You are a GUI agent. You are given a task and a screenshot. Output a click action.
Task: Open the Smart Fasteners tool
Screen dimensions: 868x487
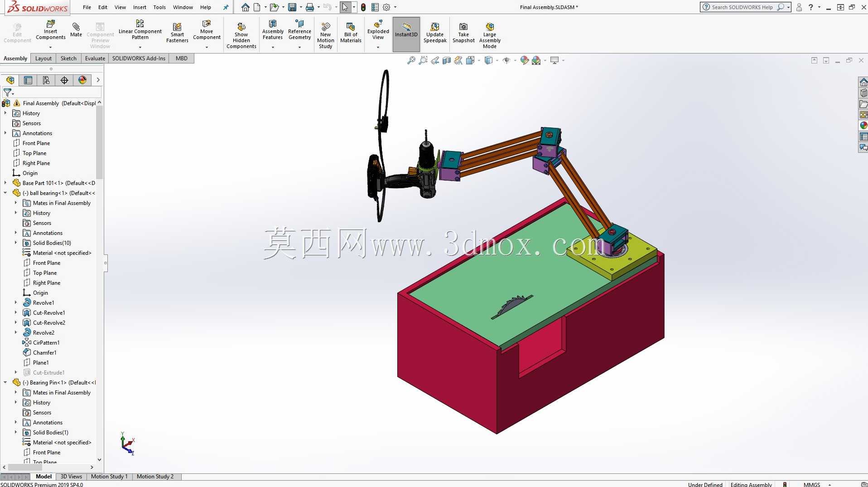[x=177, y=33]
